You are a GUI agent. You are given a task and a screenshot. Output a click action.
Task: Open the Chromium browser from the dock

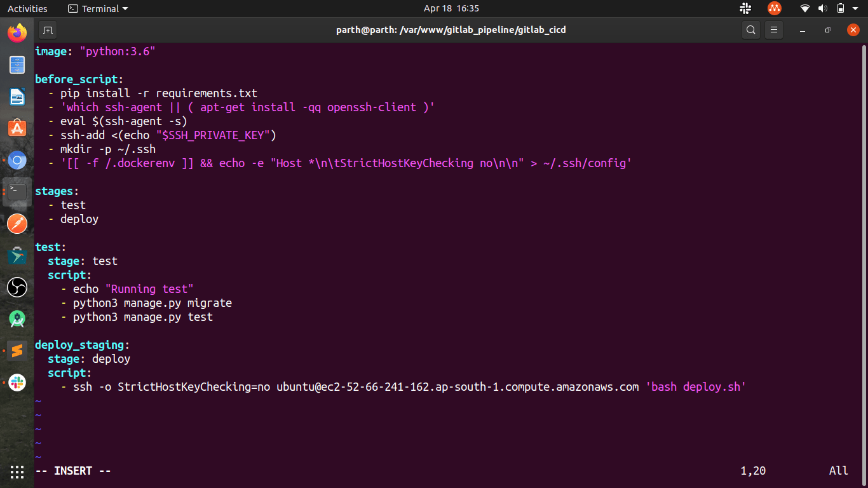(17, 159)
